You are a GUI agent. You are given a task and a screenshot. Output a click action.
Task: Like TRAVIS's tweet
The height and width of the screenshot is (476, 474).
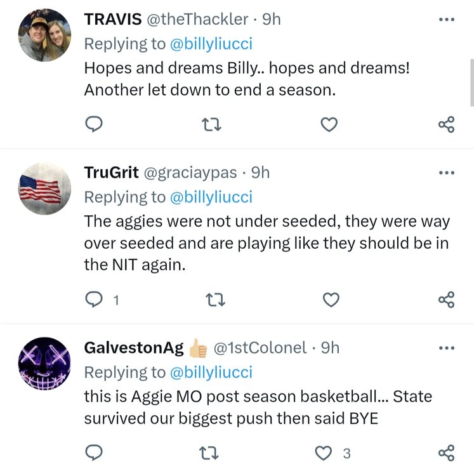coord(328,124)
